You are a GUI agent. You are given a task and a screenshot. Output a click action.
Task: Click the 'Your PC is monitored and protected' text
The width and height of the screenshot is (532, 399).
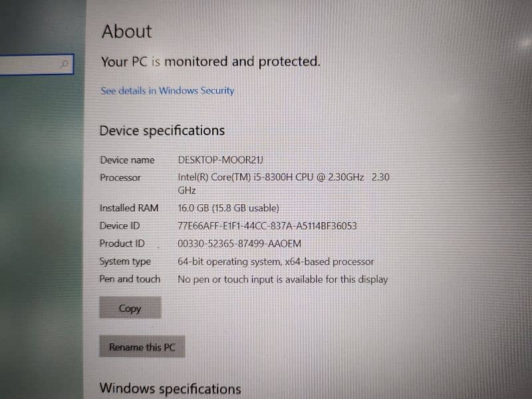[211, 62]
